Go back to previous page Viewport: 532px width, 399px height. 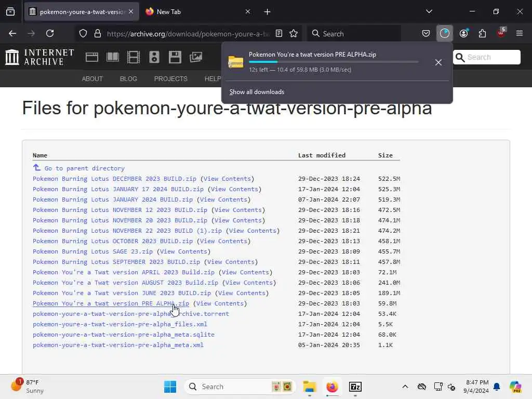click(x=12, y=33)
